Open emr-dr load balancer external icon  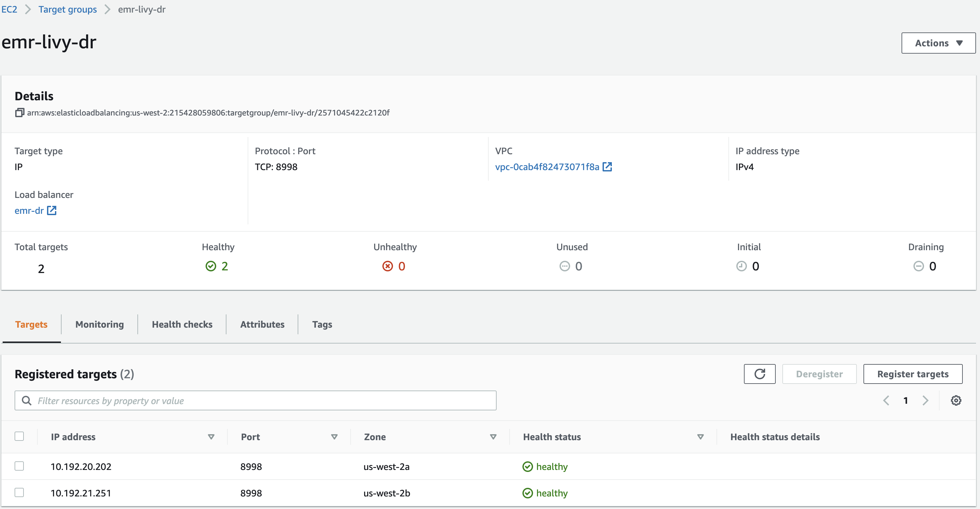(x=51, y=210)
